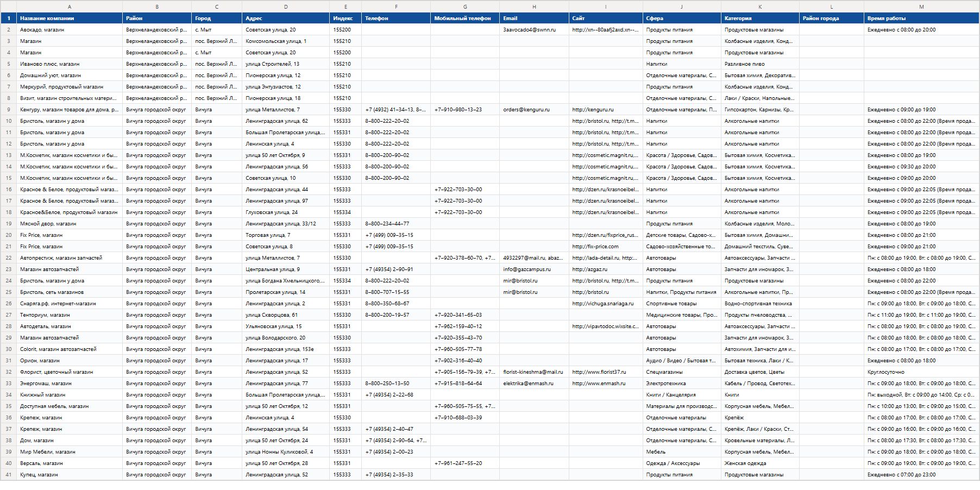The image size is (980, 490).
Task: Select the "Пролетарская улица, 14" address
Action: pyautogui.click(x=286, y=292)
